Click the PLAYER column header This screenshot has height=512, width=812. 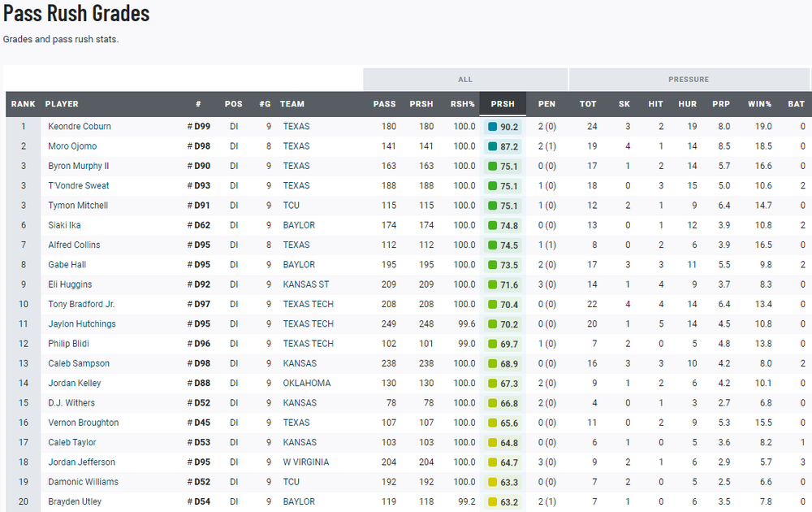coord(62,104)
